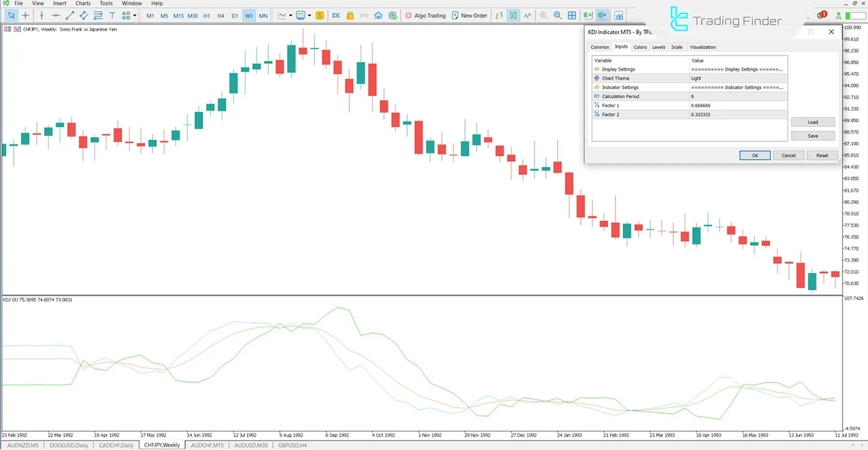Open the indicators list dropdown arrow

click(x=290, y=15)
